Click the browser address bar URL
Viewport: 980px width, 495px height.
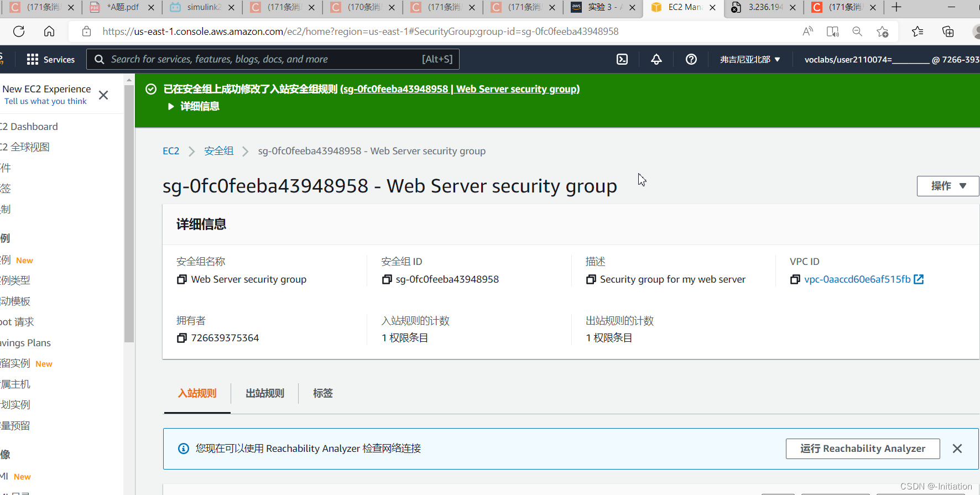coord(361,32)
